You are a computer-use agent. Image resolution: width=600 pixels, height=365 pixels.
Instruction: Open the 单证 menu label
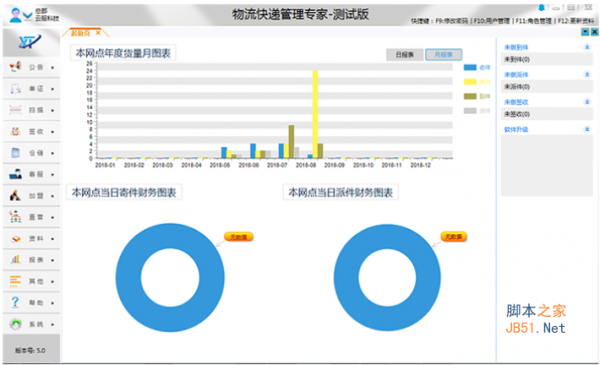click(x=36, y=89)
